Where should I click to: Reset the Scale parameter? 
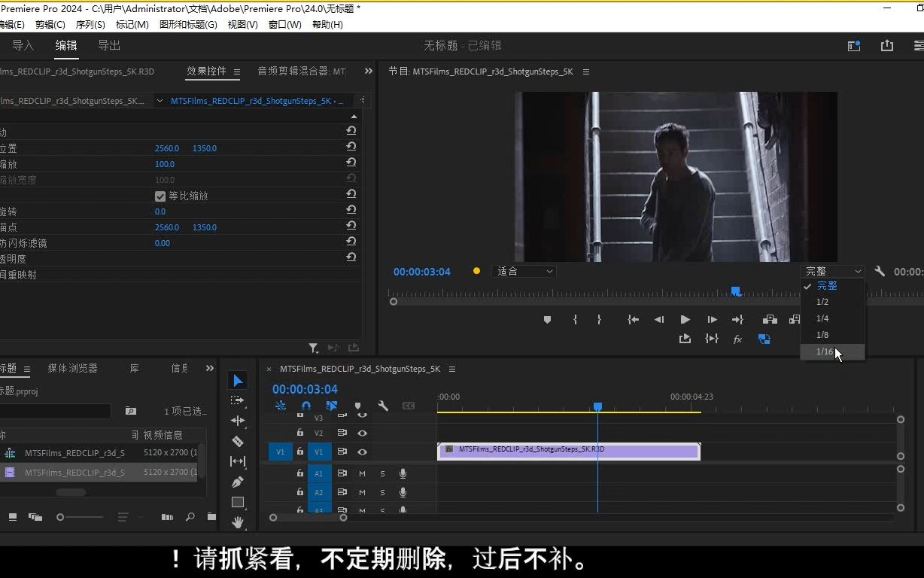[x=351, y=163]
